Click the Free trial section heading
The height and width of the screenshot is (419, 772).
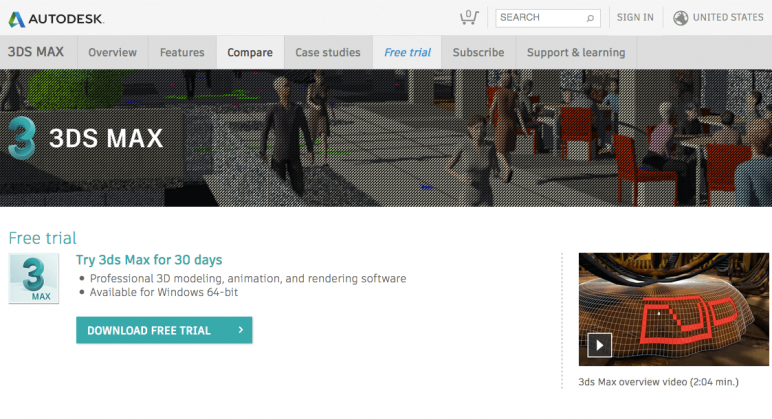[43, 238]
